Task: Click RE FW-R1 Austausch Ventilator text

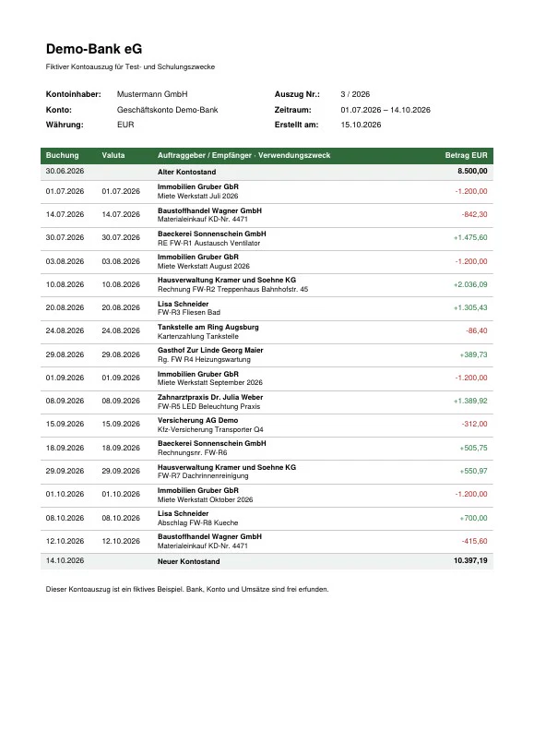Action: (208, 243)
